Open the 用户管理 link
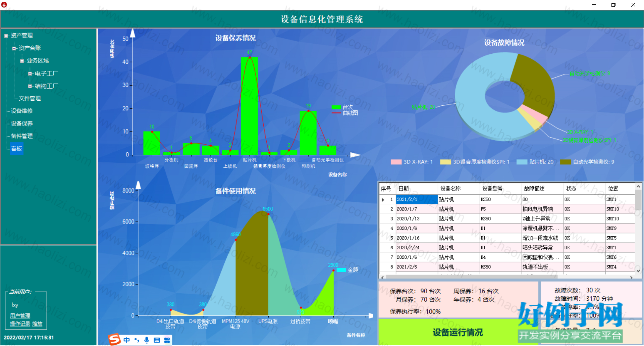 (20, 316)
